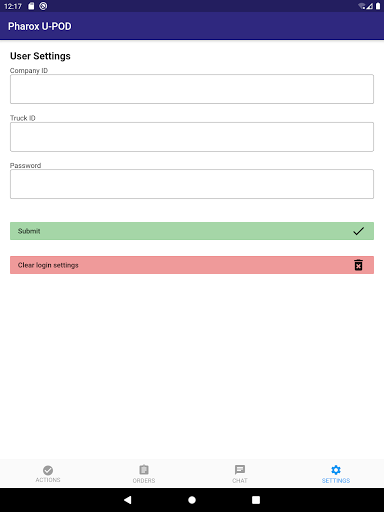Tap the Android home circle
This screenshot has width=384, height=512.
(x=192, y=500)
